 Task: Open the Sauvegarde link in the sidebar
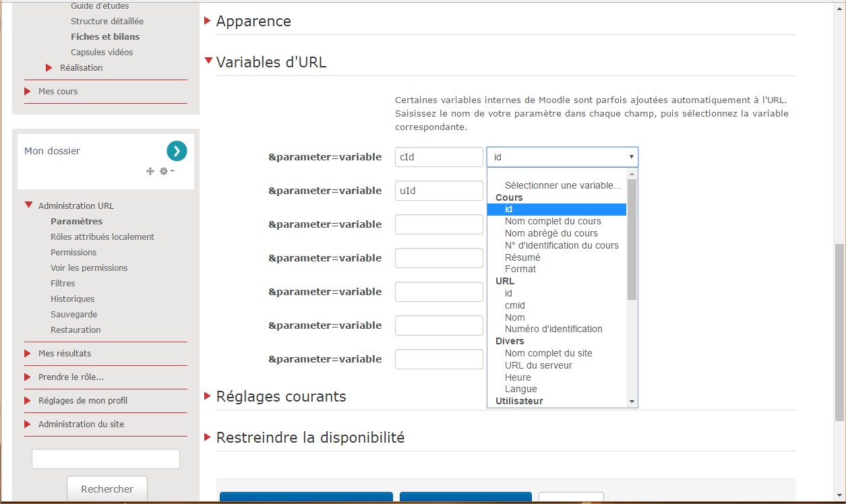(x=73, y=314)
